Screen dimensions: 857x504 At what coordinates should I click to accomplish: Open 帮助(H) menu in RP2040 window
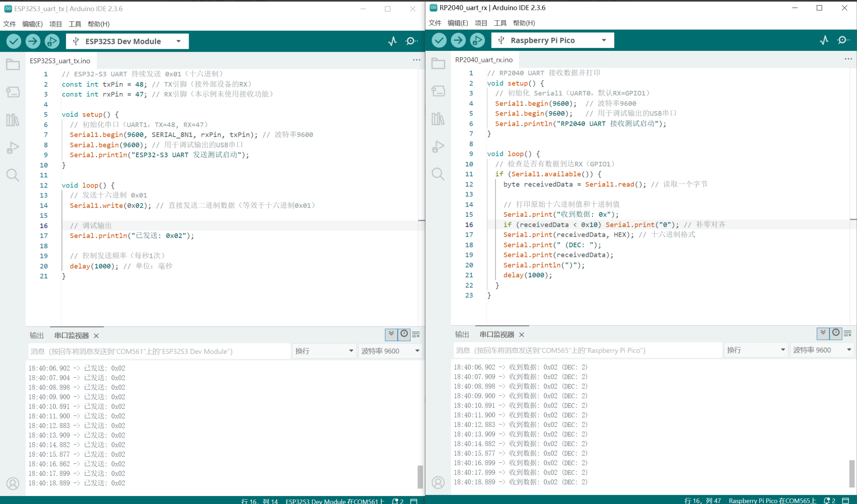tap(524, 23)
